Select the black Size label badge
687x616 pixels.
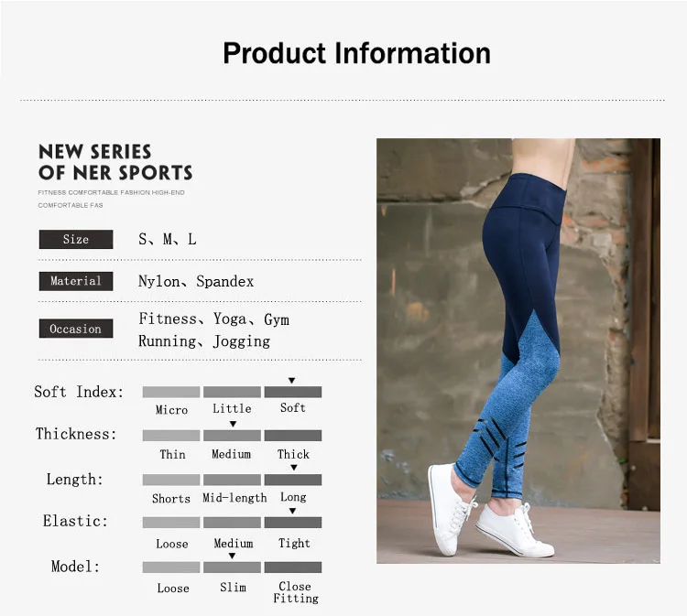(76, 240)
